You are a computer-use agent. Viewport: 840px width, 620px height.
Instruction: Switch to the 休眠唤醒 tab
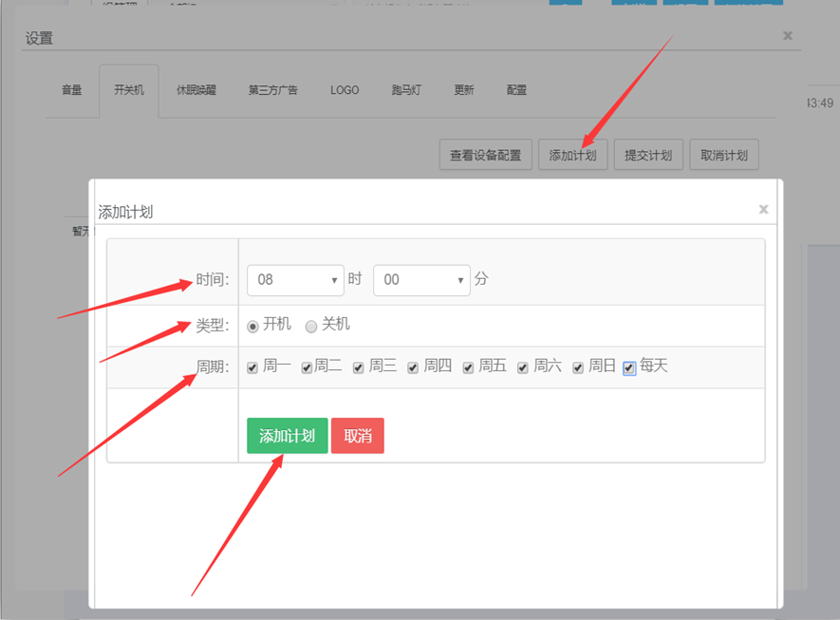pos(196,91)
